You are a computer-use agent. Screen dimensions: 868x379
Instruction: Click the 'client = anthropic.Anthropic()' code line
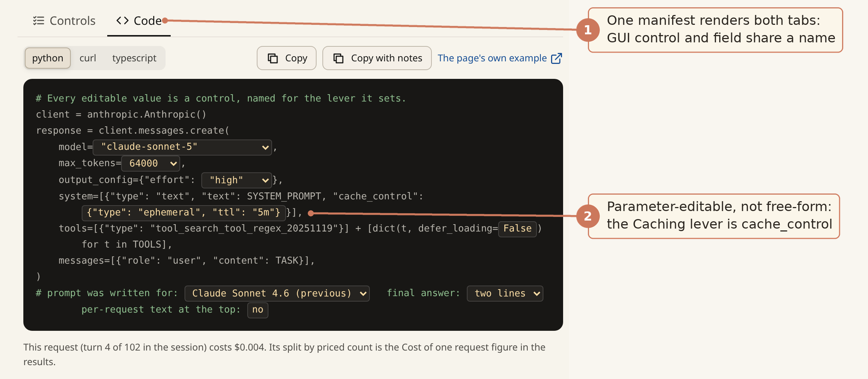[121, 114]
